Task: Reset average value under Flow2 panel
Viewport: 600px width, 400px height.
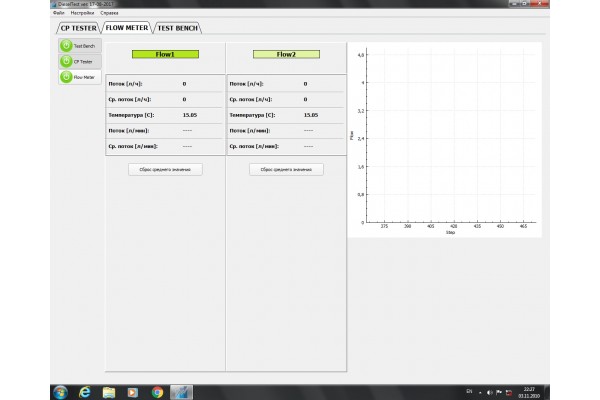Action: tap(286, 169)
